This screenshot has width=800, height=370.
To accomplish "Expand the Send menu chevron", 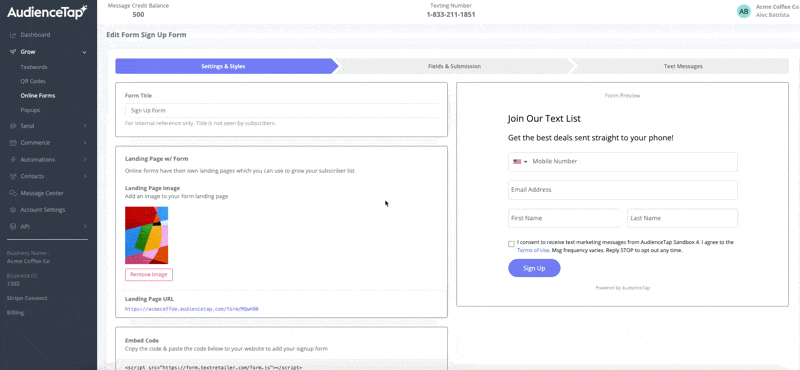I will click(85, 126).
